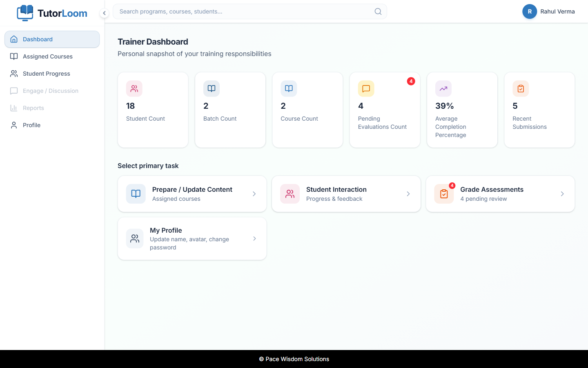
Task: Click the Student Count card icon
Action: click(x=134, y=88)
